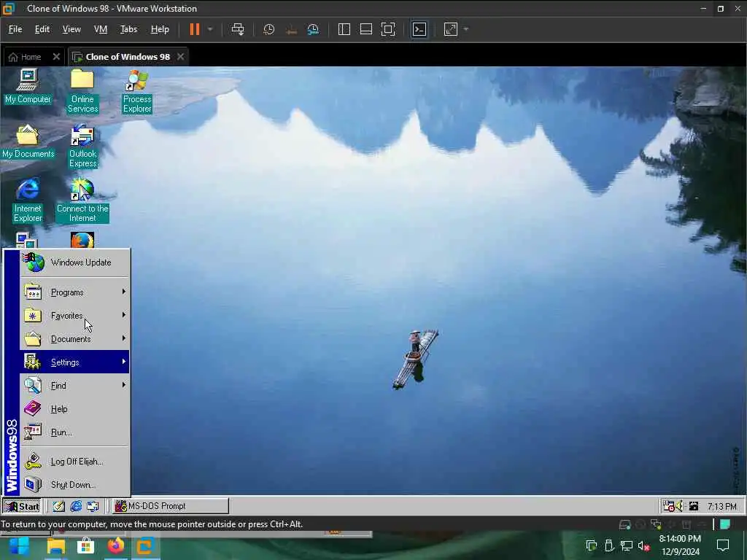The width and height of the screenshot is (747, 560).
Task: Open the Documents submenu
Action: [74, 338]
